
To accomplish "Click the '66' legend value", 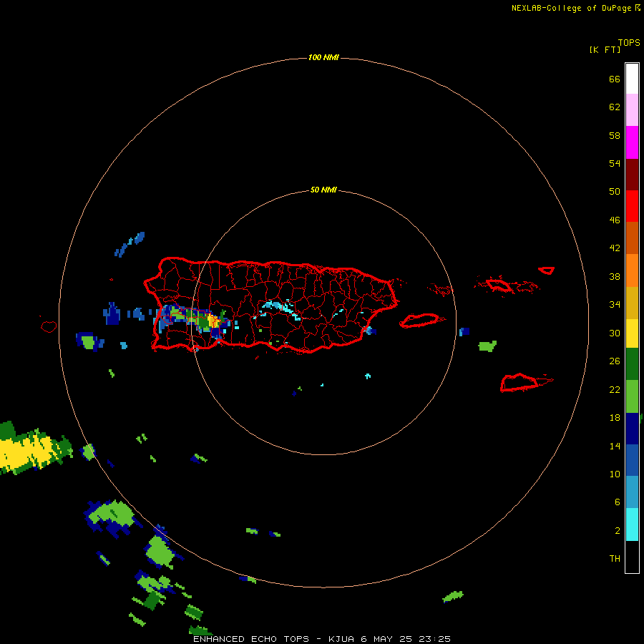I will (x=615, y=79).
